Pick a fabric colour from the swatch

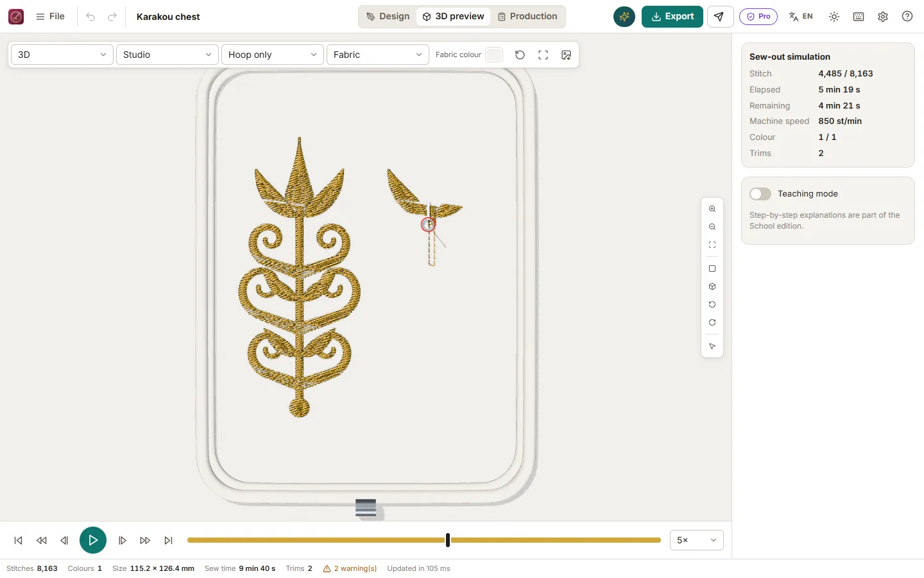(494, 55)
